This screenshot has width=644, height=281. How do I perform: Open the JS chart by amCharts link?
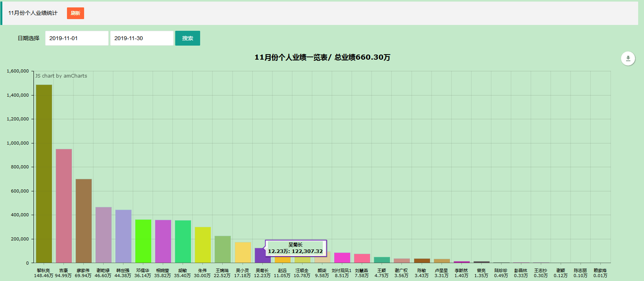(61, 76)
